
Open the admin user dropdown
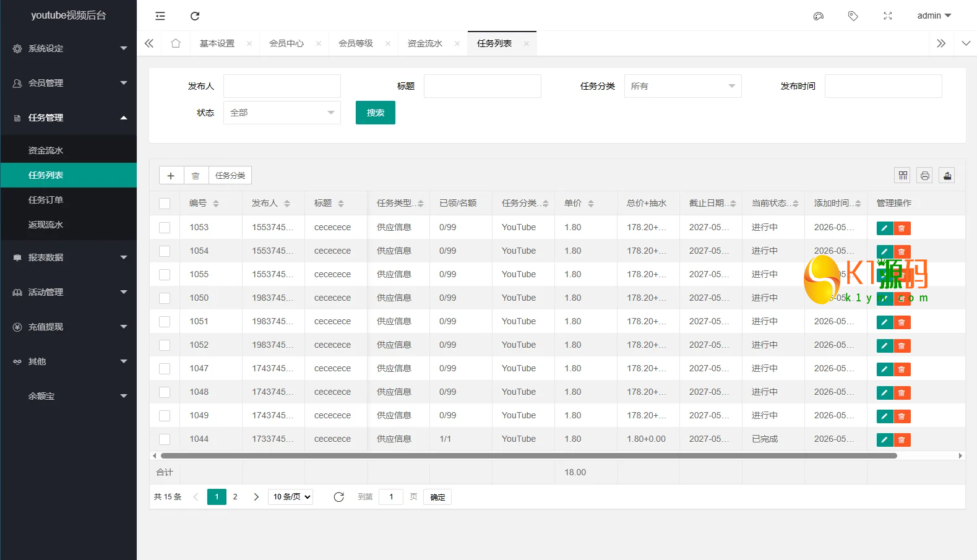click(934, 16)
